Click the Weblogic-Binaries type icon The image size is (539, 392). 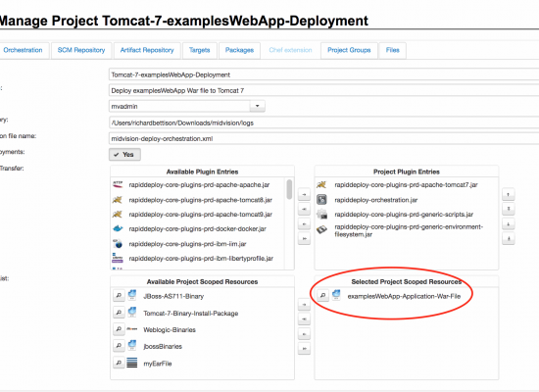coord(132,329)
